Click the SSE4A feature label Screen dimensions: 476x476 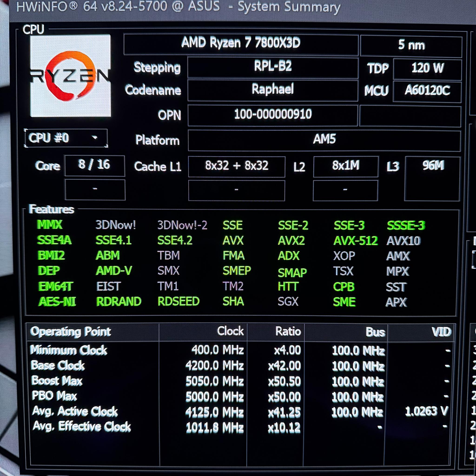(x=54, y=240)
